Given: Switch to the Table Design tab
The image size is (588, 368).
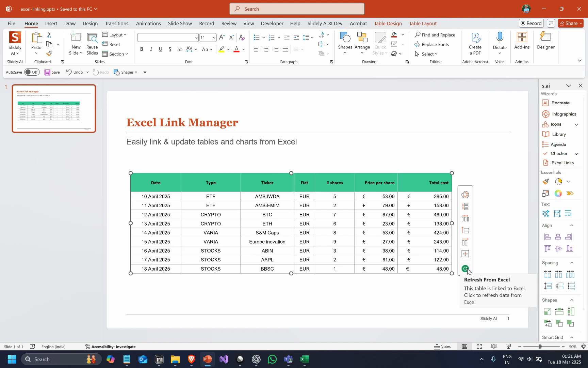Looking at the screenshot, I should [x=388, y=23].
